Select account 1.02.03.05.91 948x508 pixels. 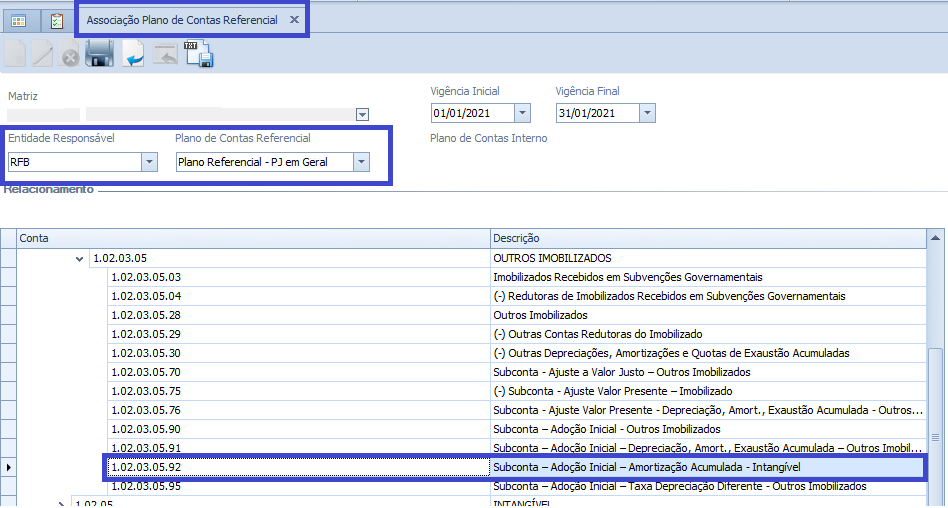pos(299,448)
